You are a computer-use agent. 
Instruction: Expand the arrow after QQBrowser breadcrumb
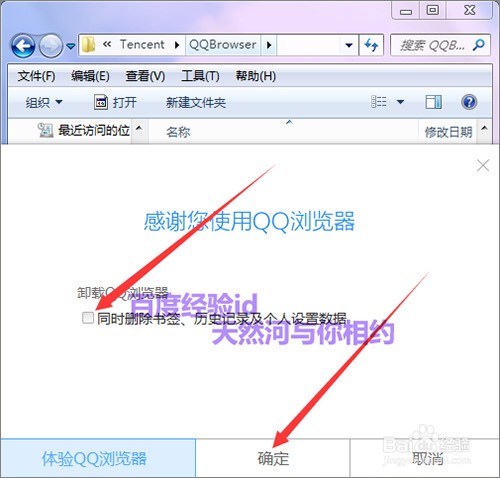[269, 45]
